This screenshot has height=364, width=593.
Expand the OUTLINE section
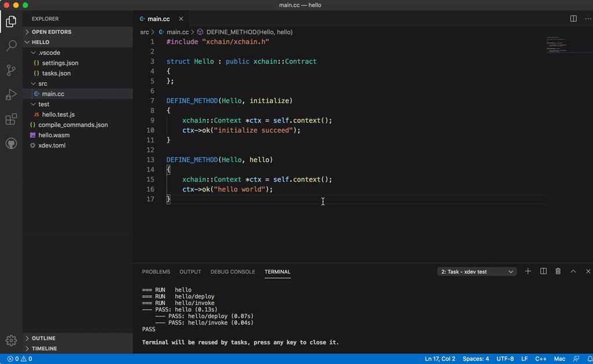tap(78, 339)
